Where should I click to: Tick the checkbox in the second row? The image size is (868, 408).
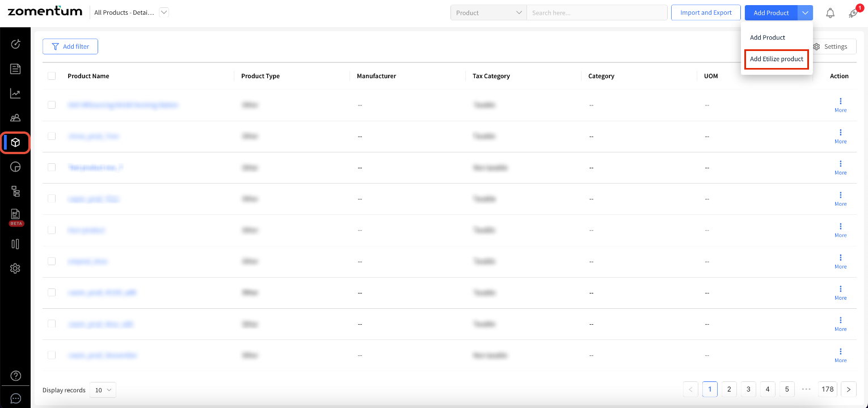tap(52, 136)
